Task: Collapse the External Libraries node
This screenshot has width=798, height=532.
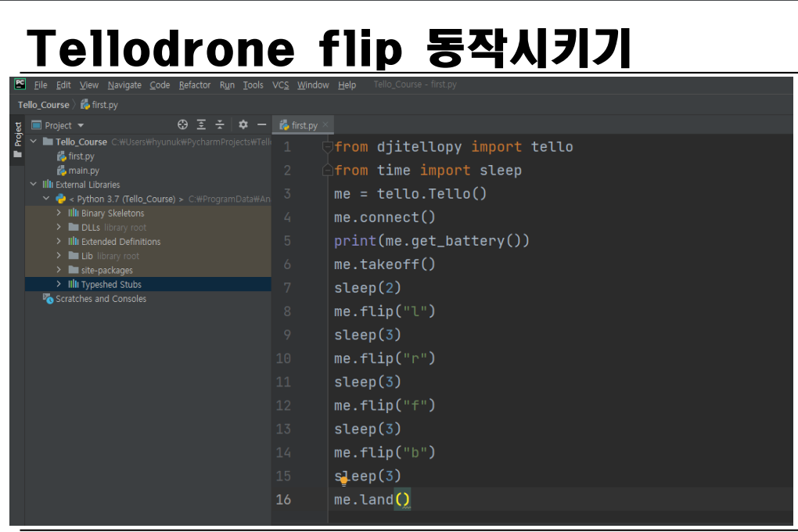Action: (x=34, y=185)
